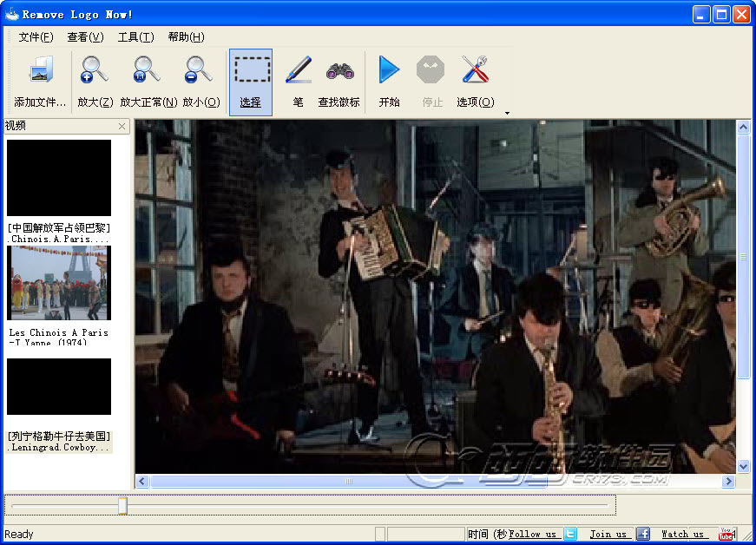
Task: Click the vertical scrollbar down arrow
Action: click(x=744, y=466)
